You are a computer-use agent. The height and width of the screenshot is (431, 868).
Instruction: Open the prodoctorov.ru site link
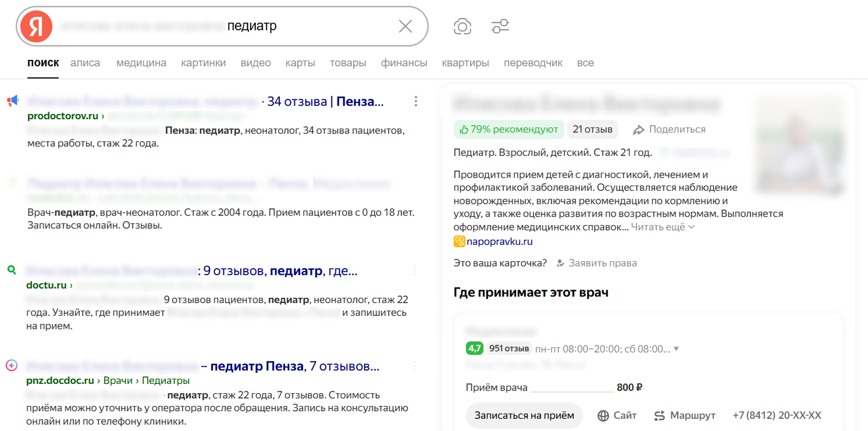63,116
